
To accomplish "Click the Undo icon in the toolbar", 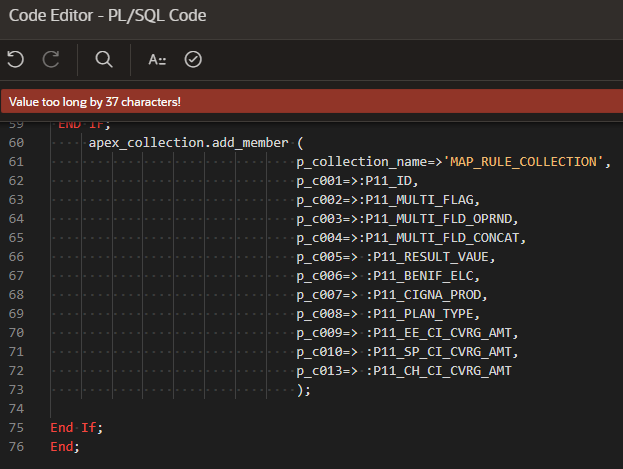I will (15, 60).
